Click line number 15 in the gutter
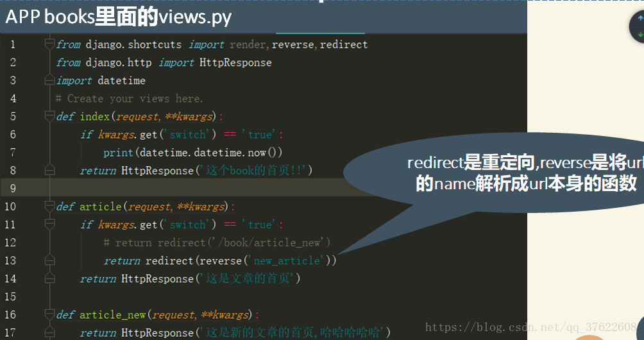This screenshot has width=644, height=340. click(10, 296)
